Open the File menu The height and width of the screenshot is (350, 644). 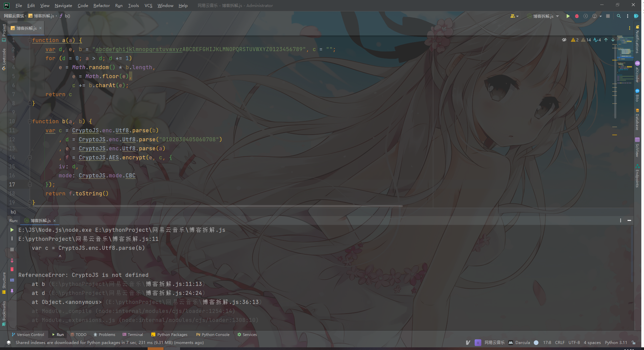pos(19,5)
